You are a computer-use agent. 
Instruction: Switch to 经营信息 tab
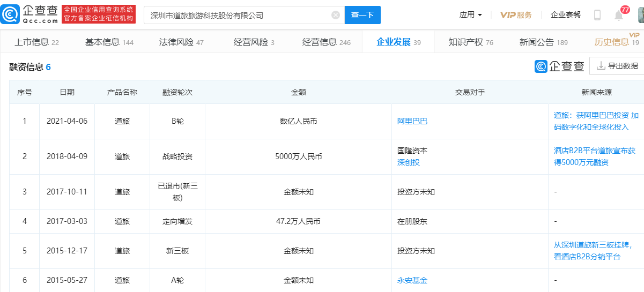[327, 42]
